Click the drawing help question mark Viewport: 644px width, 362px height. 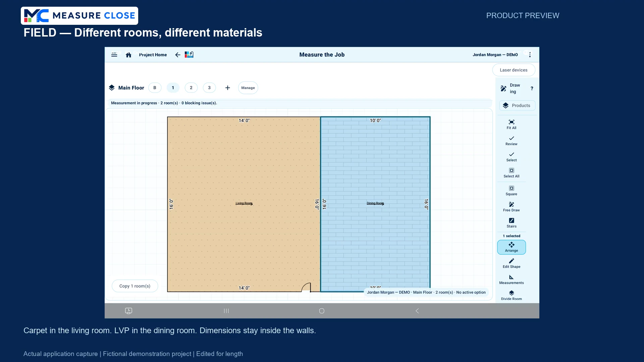pos(532,88)
